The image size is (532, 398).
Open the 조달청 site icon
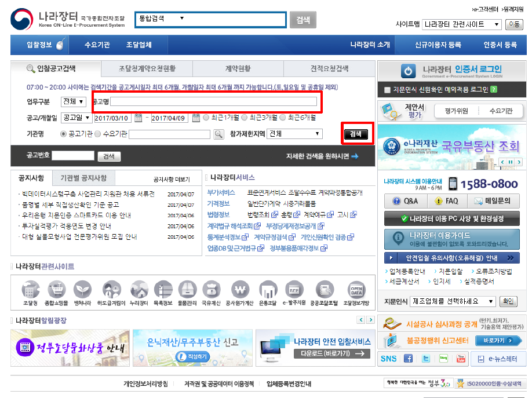click(31, 290)
